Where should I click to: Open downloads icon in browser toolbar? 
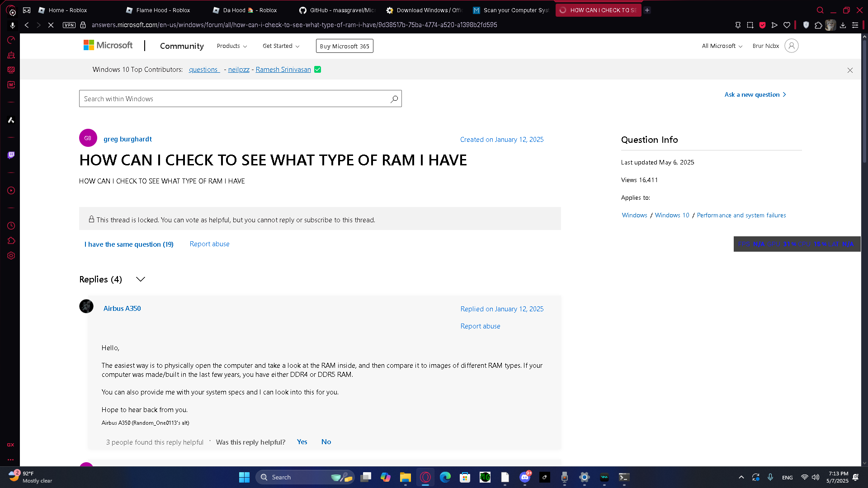click(x=843, y=25)
